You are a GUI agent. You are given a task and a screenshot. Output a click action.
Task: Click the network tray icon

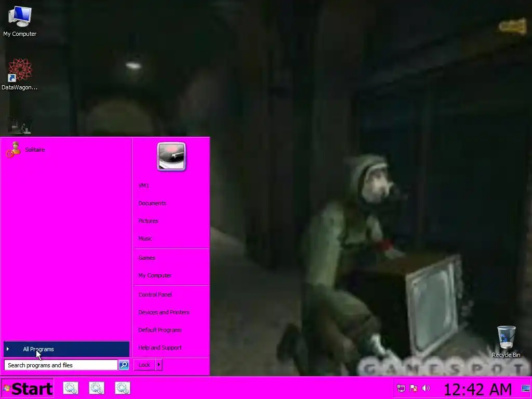[401, 388]
